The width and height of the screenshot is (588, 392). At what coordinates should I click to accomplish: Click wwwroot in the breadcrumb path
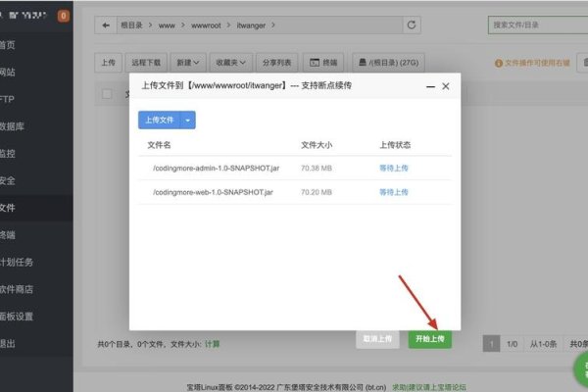pyautogui.click(x=206, y=25)
